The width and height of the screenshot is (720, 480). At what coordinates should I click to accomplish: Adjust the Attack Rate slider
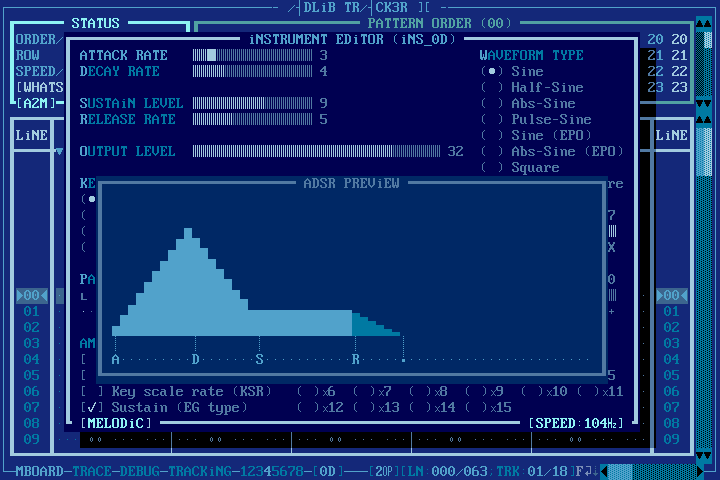coord(252,56)
